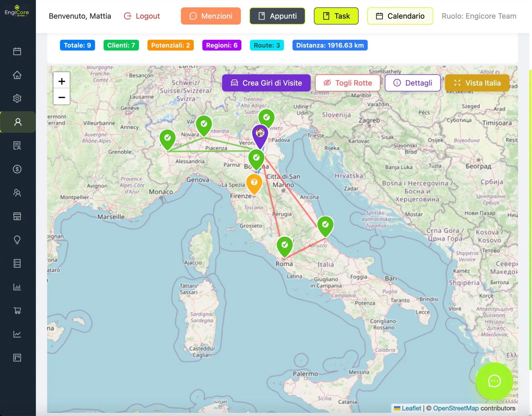This screenshot has width=532, height=416.
Task: Open the storefront sidebar icon
Action: (17, 216)
